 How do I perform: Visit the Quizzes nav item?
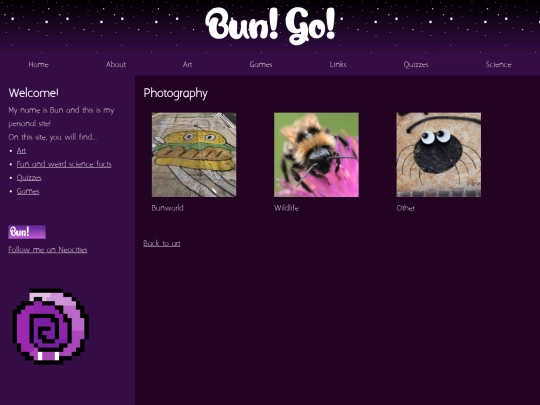click(416, 64)
